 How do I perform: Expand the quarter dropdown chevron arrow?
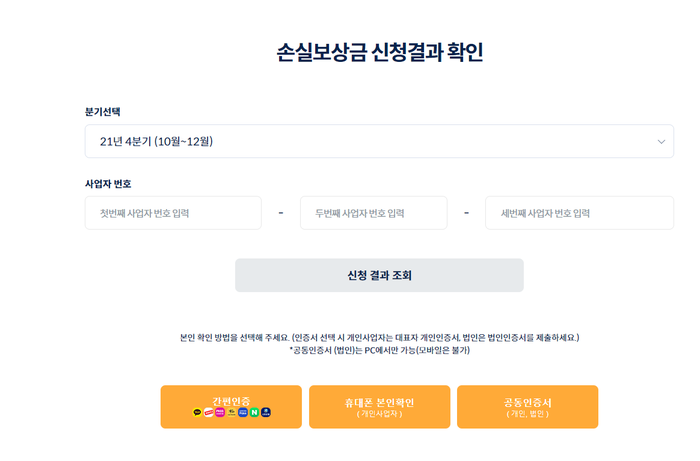point(661,142)
